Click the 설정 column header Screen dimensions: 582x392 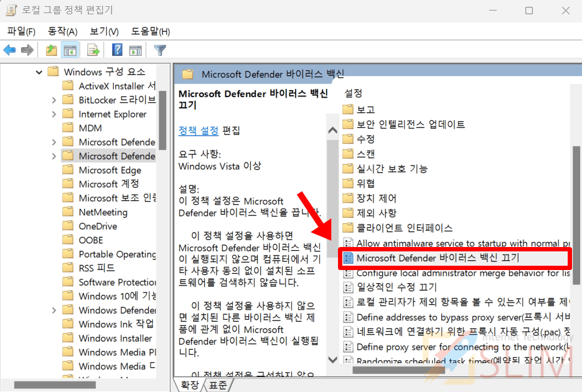click(x=353, y=93)
